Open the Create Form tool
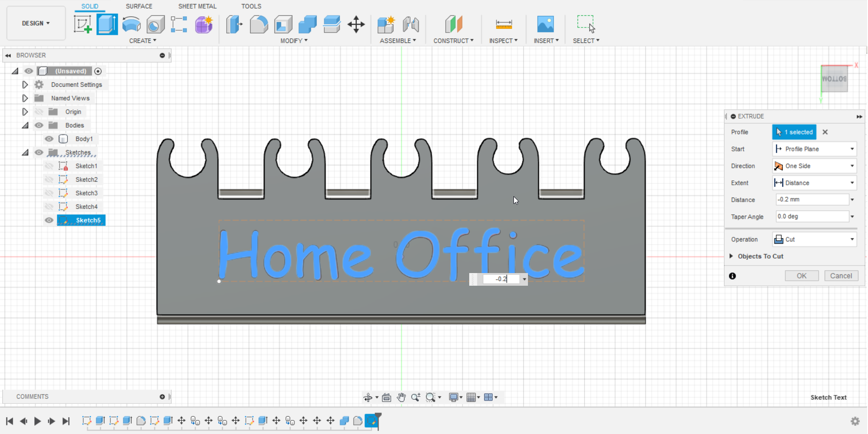Image resolution: width=868 pixels, height=434 pixels. [x=204, y=24]
